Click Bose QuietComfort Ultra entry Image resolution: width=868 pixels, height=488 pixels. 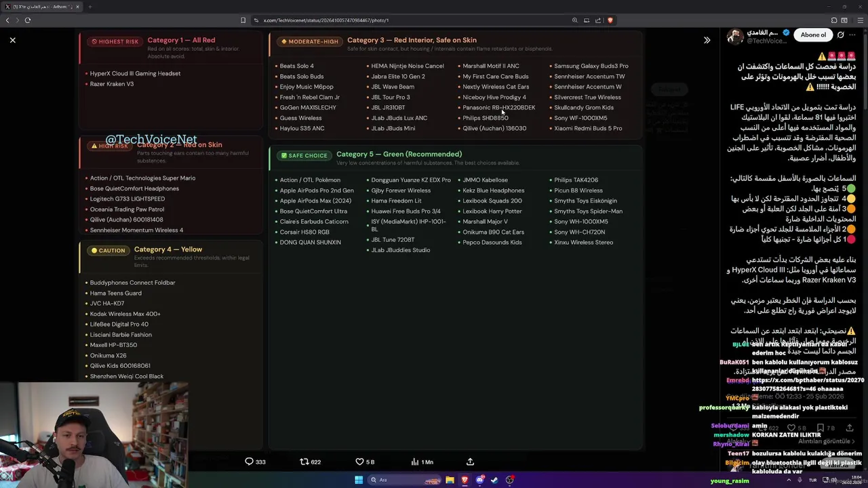tap(313, 211)
